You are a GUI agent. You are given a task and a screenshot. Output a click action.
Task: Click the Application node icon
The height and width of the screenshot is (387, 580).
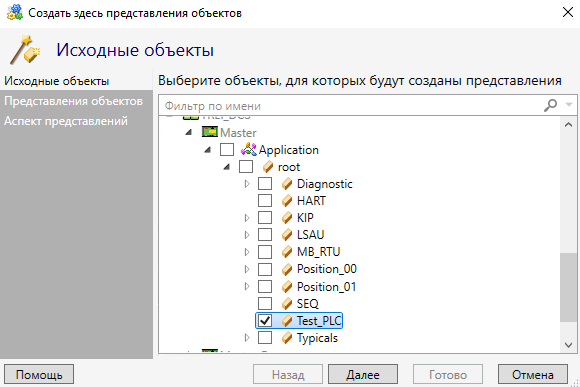point(248,149)
